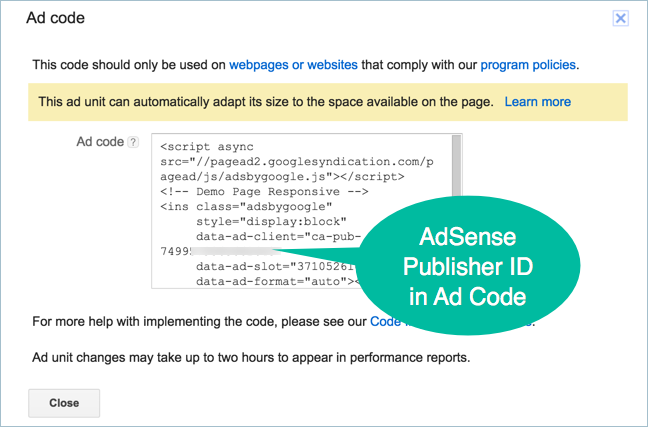
Task: Close the Ad code dialog with X icon
Action: 620,18
